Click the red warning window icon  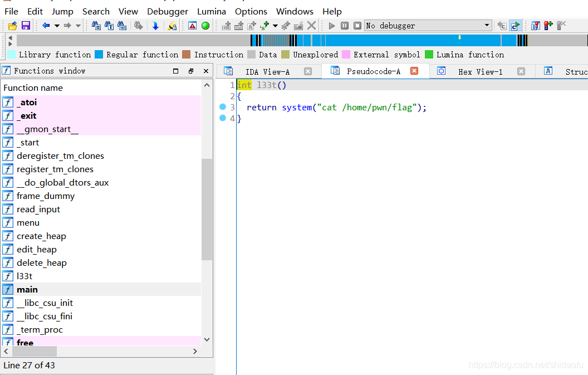coord(192,26)
